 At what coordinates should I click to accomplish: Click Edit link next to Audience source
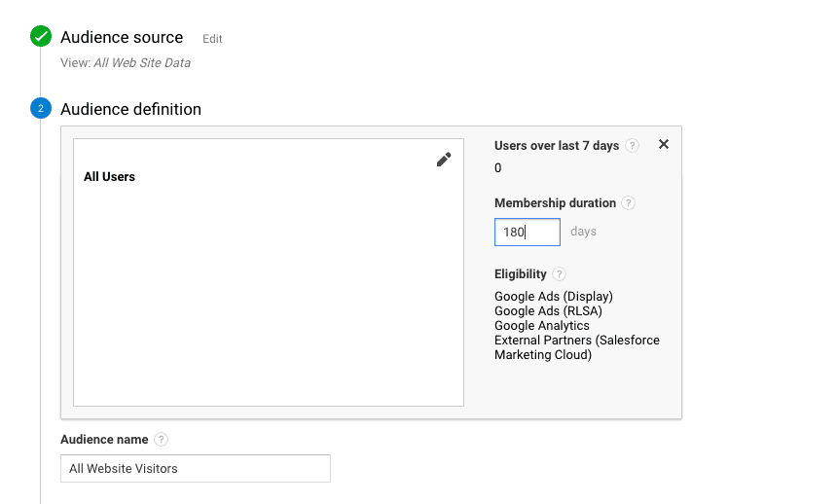[212, 39]
